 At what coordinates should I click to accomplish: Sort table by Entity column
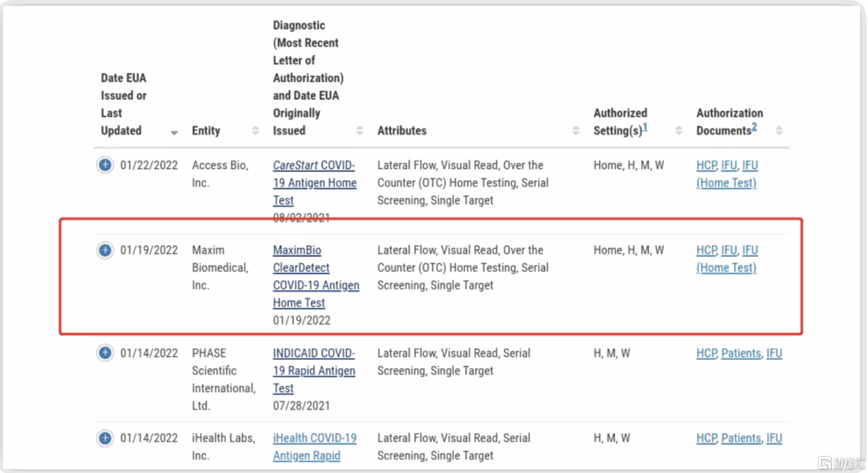(255, 131)
